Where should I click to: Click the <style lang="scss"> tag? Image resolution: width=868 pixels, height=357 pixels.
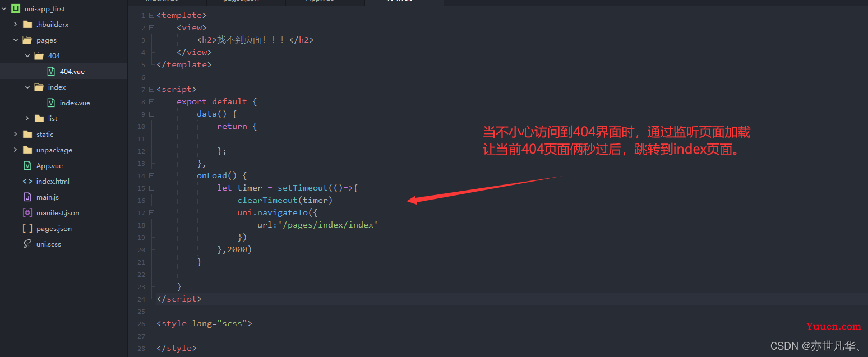pos(205,324)
